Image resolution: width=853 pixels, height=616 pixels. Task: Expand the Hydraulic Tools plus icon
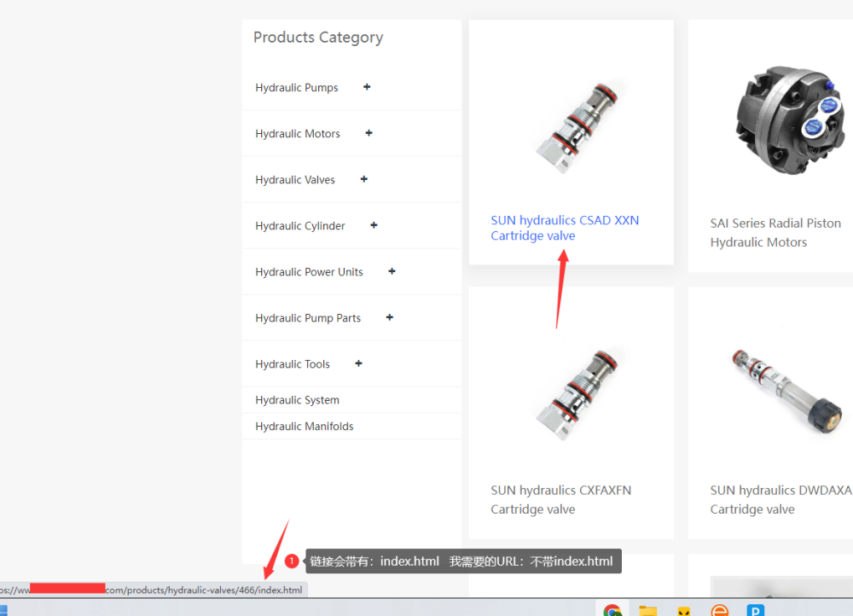coord(358,363)
